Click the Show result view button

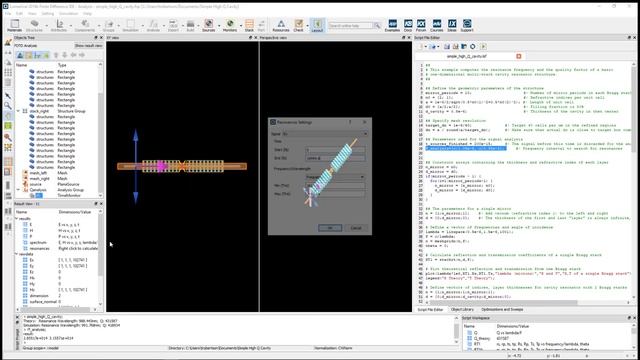pyautogui.click(x=88, y=46)
